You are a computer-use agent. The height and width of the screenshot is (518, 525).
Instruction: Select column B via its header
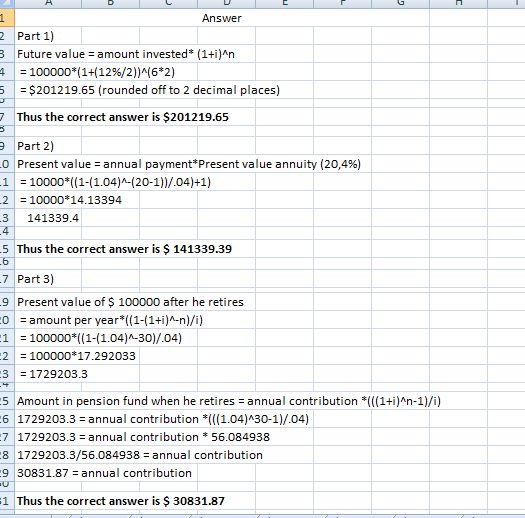coord(110,3)
